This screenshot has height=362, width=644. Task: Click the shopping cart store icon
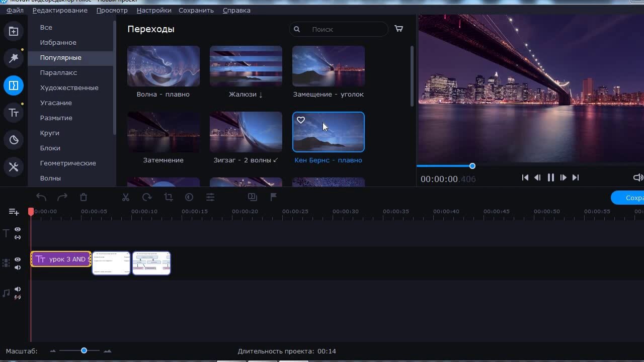(399, 29)
